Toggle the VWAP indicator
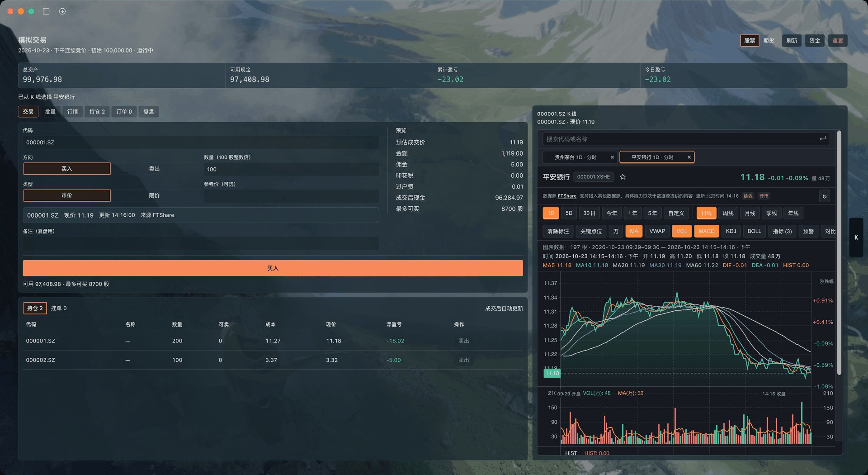Screen dimensions: 868x475 point(657,231)
